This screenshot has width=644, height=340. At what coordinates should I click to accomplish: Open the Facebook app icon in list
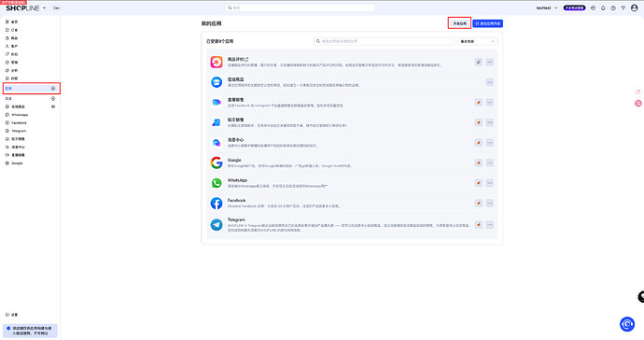[217, 203]
